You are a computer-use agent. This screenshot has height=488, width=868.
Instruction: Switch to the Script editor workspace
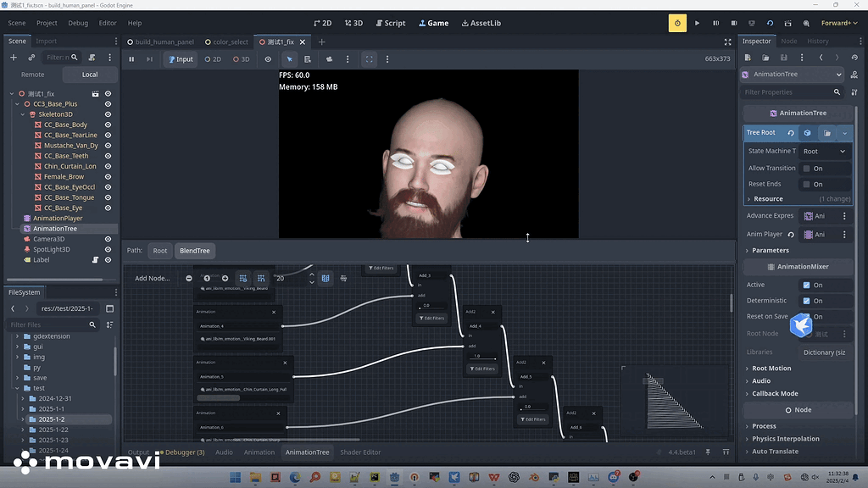[390, 23]
